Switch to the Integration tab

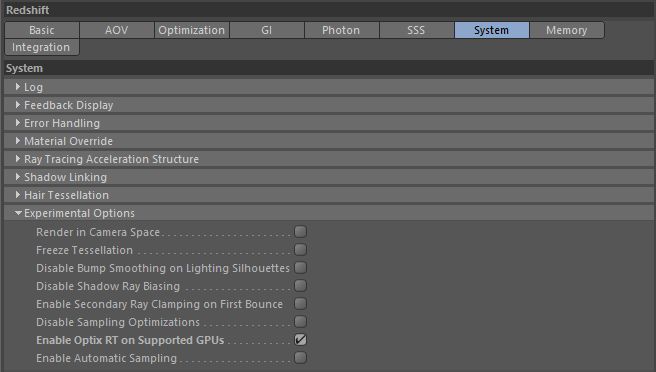tap(41, 47)
